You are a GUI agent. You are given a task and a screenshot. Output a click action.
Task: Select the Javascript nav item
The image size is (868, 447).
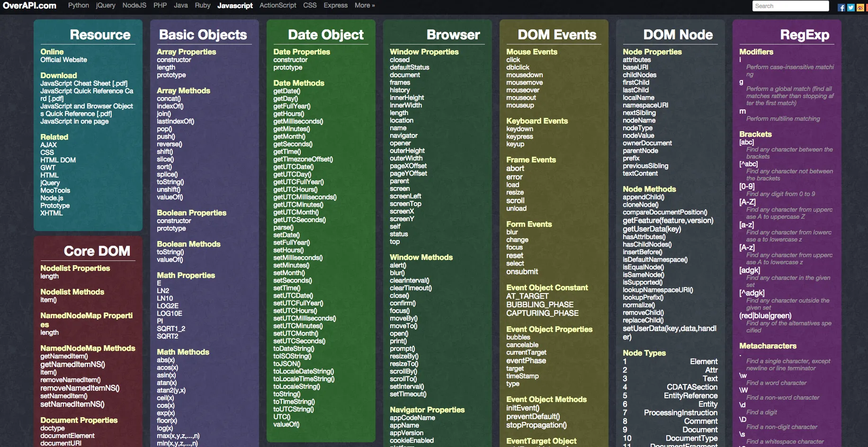[x=235, y=5]
